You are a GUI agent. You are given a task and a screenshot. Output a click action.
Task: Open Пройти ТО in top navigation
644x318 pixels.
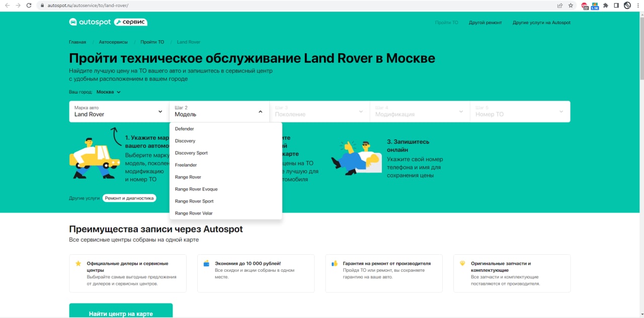pos(447,23)
